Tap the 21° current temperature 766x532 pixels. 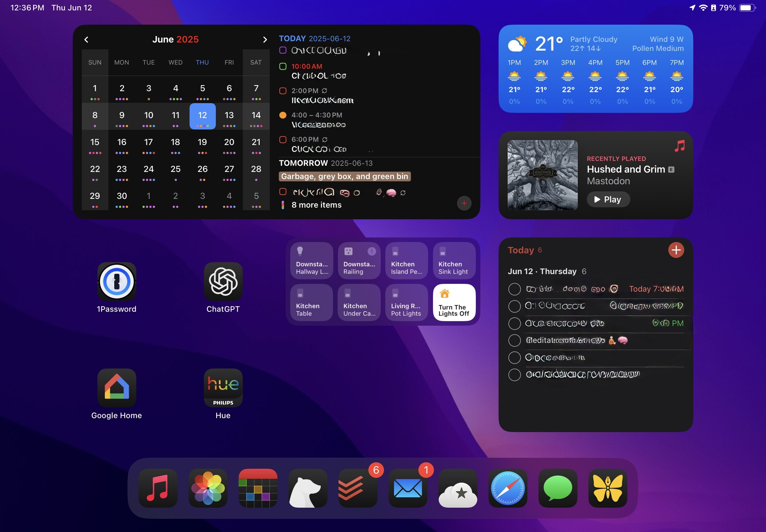click(549, 44)
